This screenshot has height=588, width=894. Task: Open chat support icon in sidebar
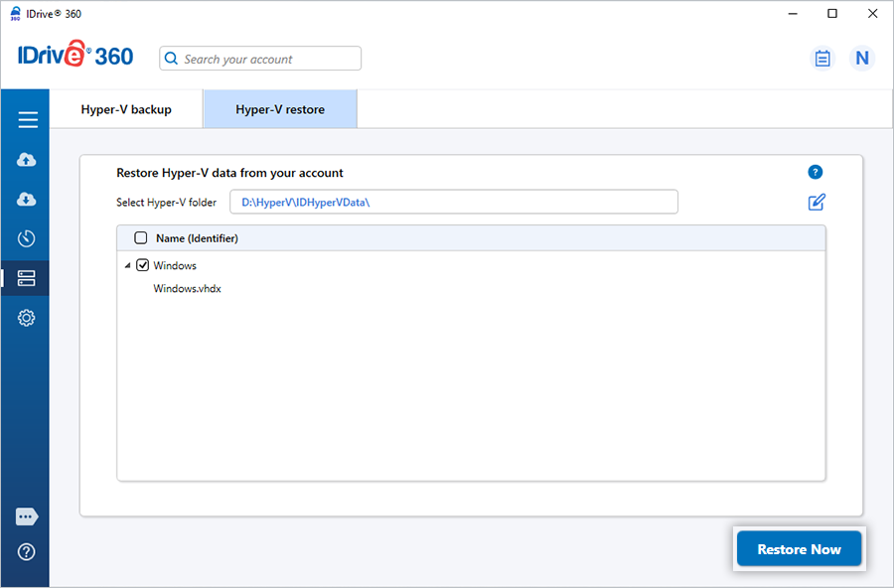click(27, 517)
